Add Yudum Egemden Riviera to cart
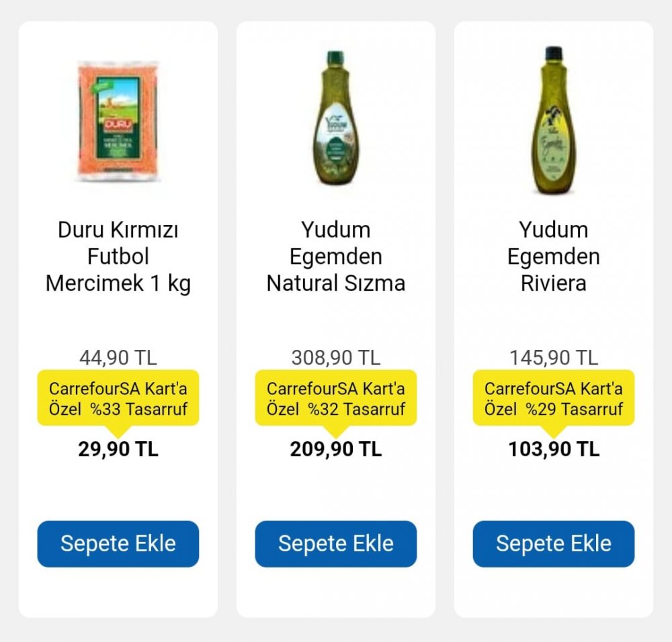Viewport: 672px width, 642px height. tap(553, 544)
